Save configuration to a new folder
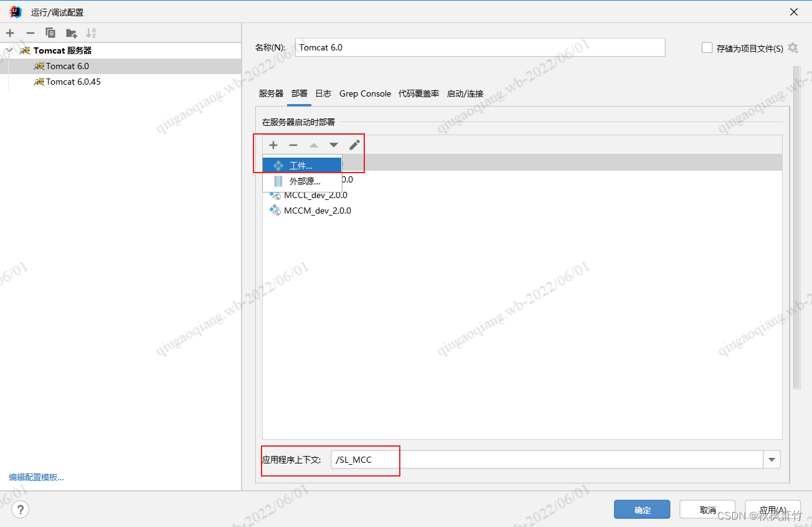The width and height of the screenshot is (812, 527). (71, 33)
